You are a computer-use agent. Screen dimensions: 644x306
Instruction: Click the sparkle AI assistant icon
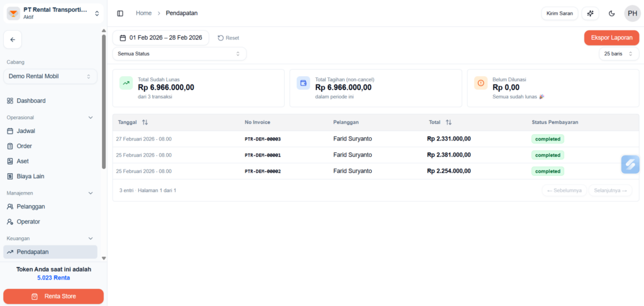590,13
